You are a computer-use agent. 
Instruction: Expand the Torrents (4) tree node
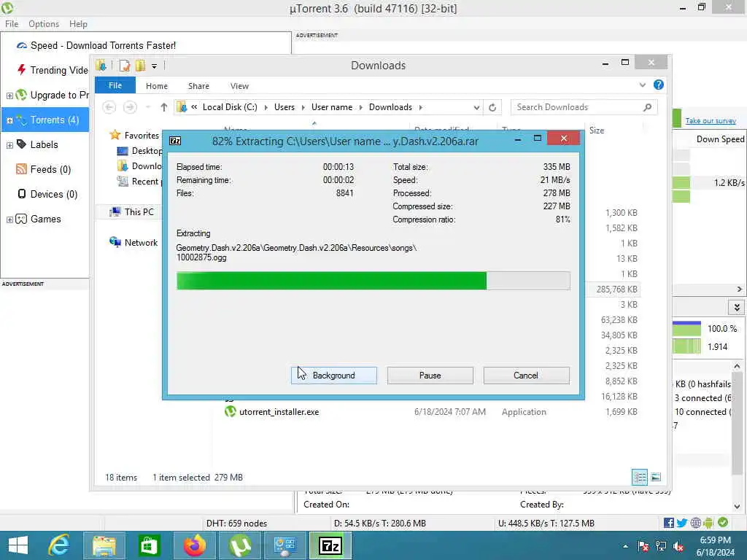[9, 120]
